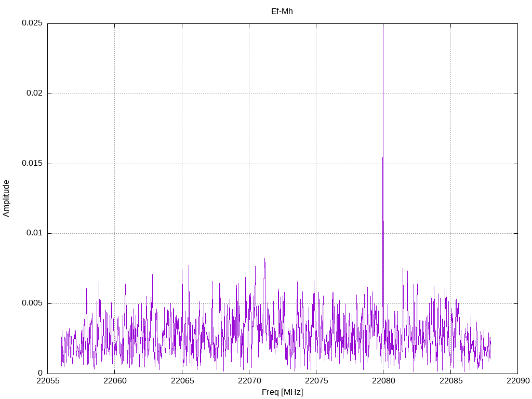Click the 0.005 y-axis tick label
This screenshot has height=399, width=532.
point(32,303)
